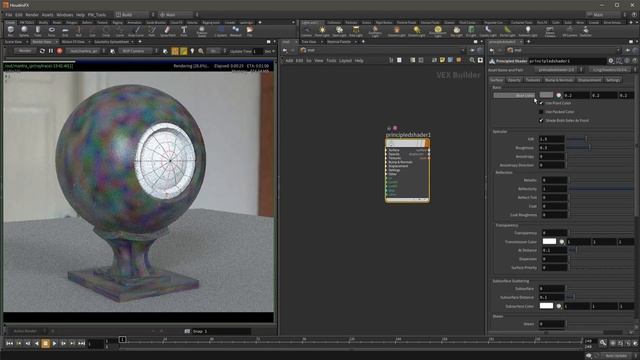Screen dimensions: 640x360
Task: Click the red stop render button
Action: [x=60, y=51]
